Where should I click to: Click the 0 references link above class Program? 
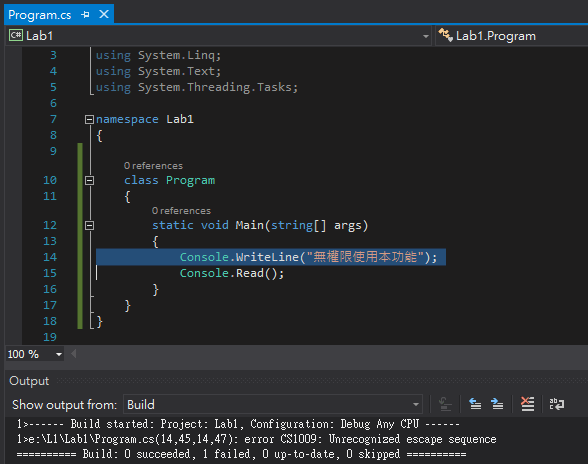[x=153, y=166]
